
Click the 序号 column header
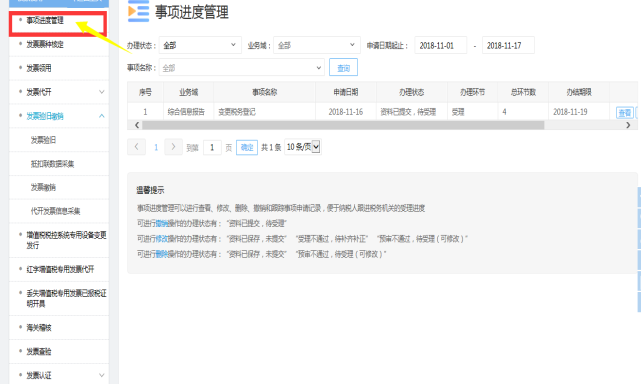[x=145, y=92]
